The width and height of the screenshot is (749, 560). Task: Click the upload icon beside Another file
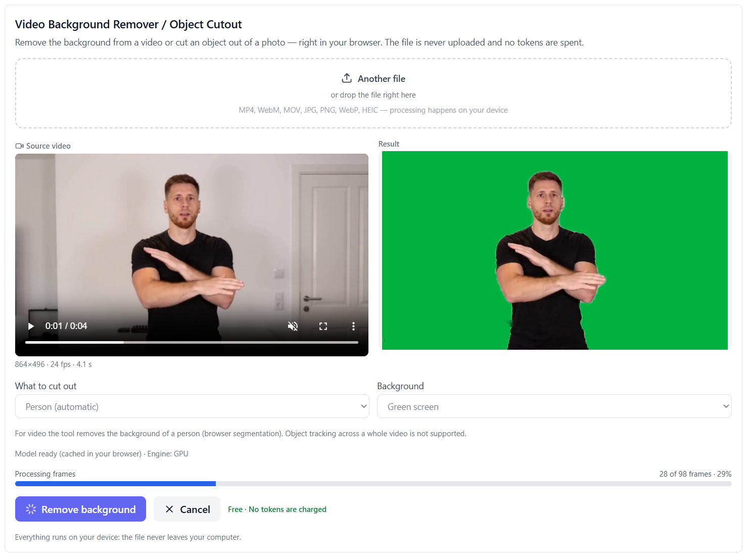pyautogui.click(x=347, y=78)
